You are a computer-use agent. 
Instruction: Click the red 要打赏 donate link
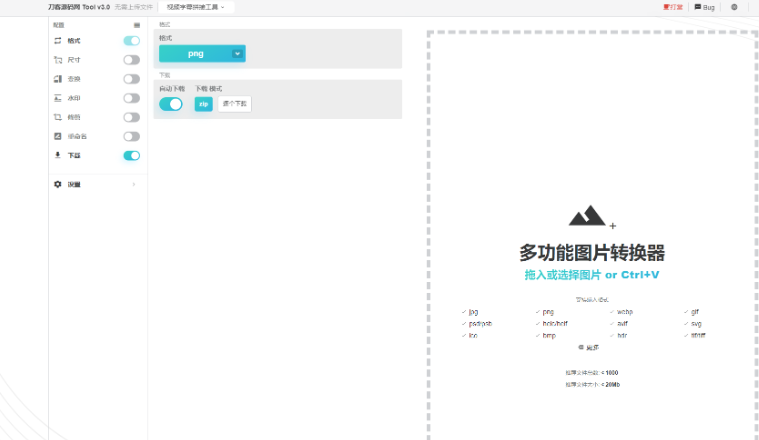[673, 7]
